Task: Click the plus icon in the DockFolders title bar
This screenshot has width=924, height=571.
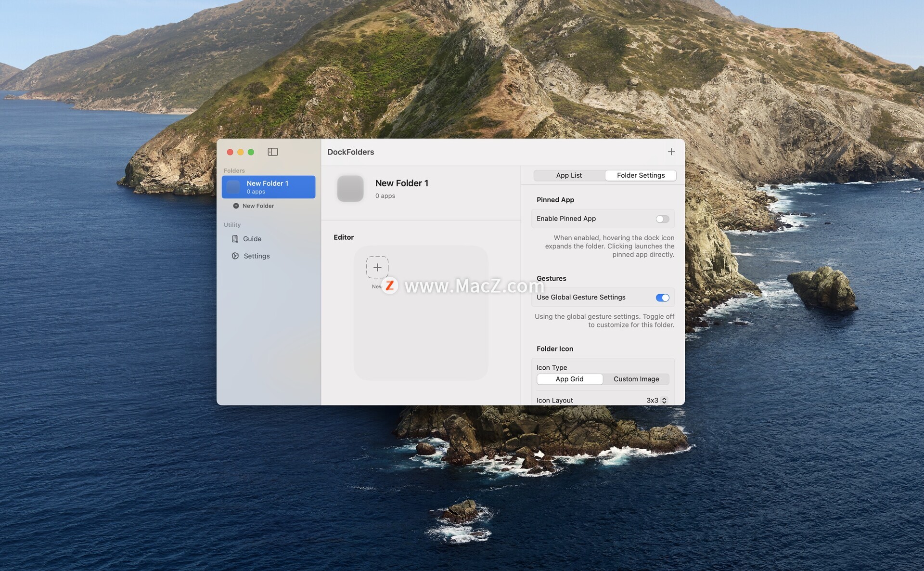Action: (671, 152)
